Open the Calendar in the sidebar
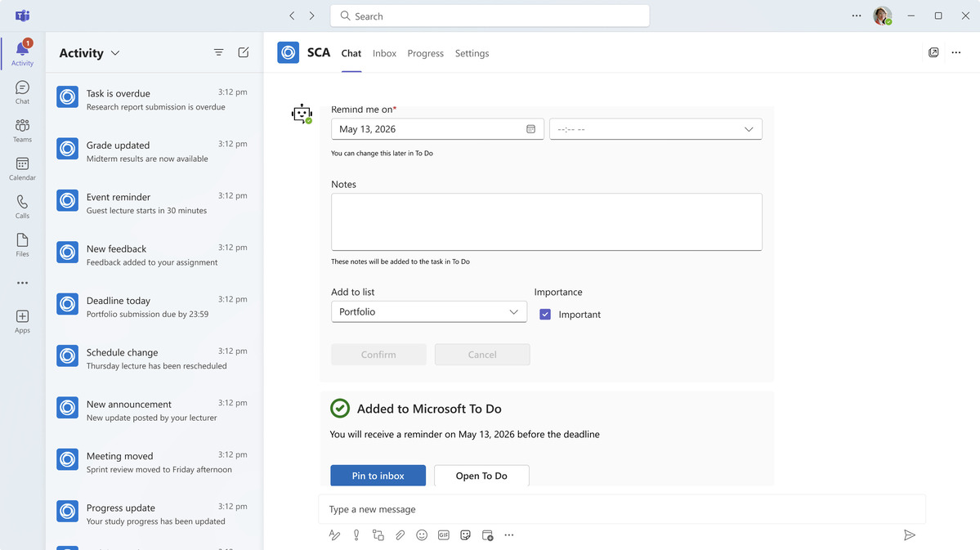This screenshot has height=550, width=980. (23, 168)
